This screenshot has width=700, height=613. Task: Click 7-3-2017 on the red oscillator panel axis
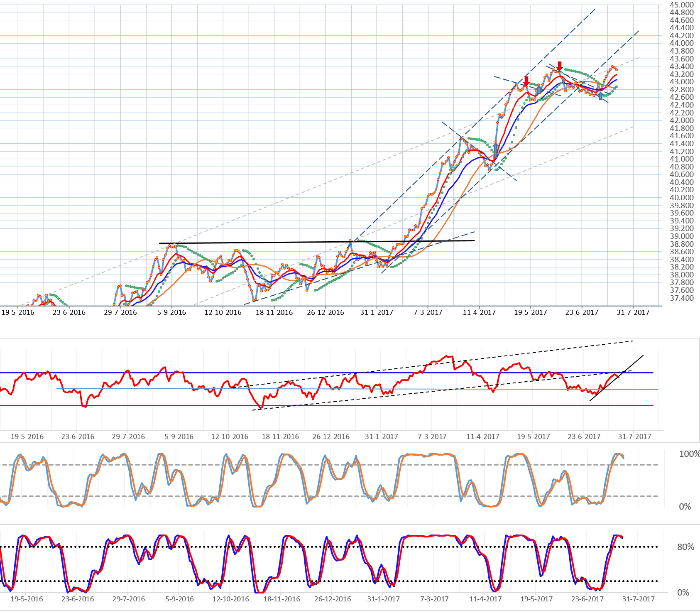tap(432, 436)
